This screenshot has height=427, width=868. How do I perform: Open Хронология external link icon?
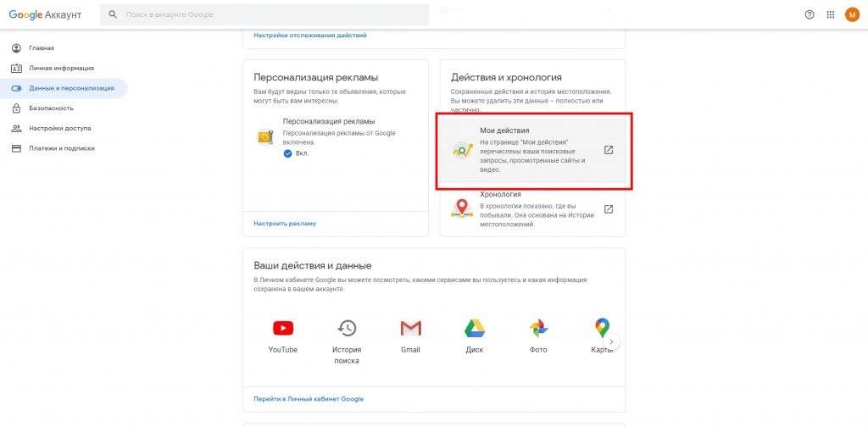click(608, 209)
